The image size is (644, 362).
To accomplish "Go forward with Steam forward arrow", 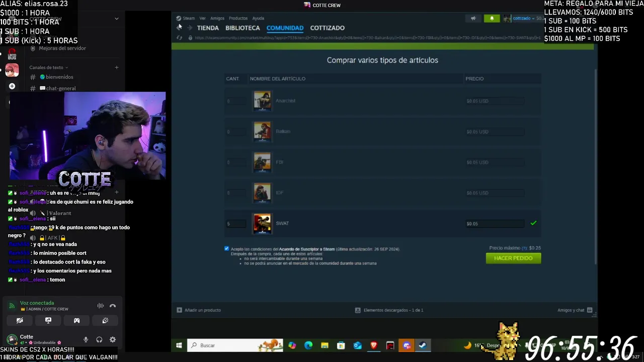I will (189, 28).
